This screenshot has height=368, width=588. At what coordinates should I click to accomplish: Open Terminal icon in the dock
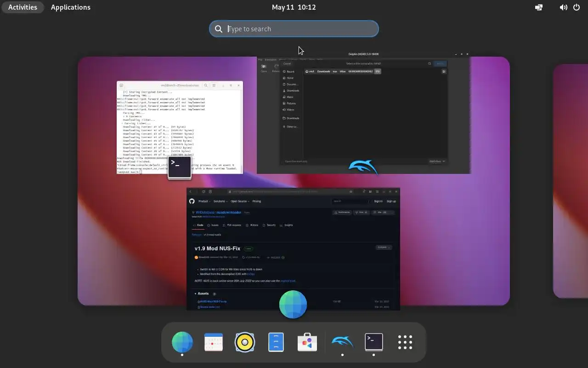tap(373, 342)
